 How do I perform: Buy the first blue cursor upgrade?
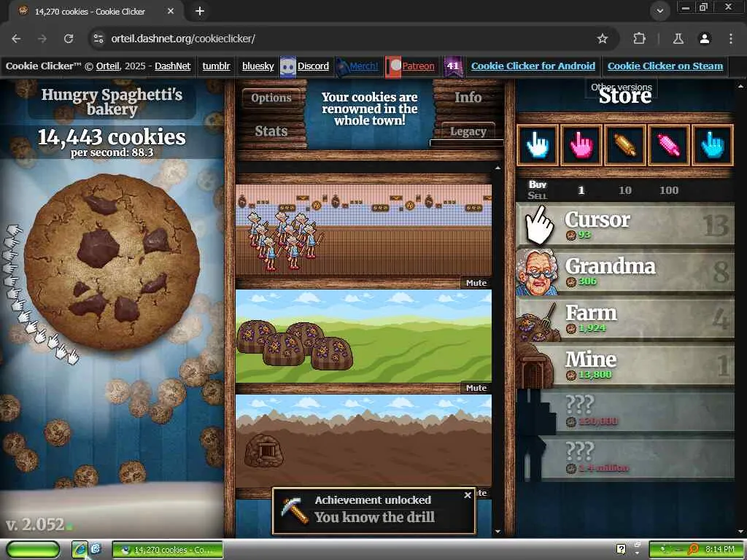[x=538, y=145]
